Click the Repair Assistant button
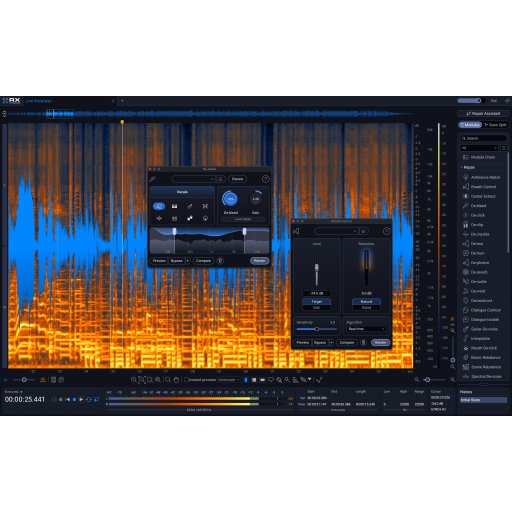Viewport: 512px width, 512px height. [x=483, y=114]
